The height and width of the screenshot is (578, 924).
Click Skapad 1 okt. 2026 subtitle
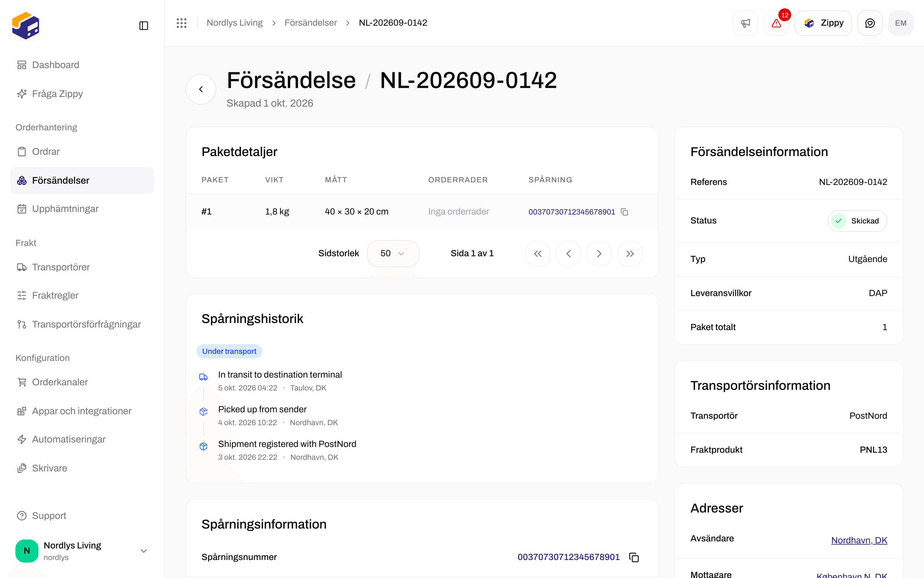pyautogui.click(x=269, y=103)
